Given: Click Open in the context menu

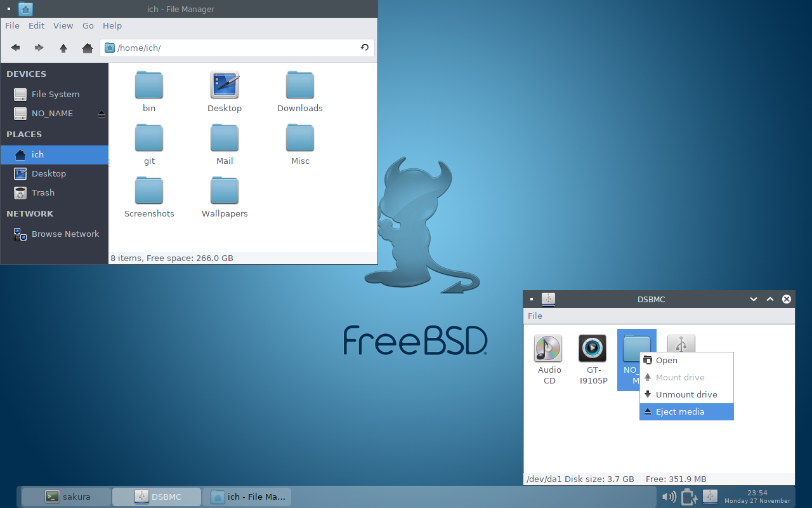Looking at the screenshot, I should (666, 360).
